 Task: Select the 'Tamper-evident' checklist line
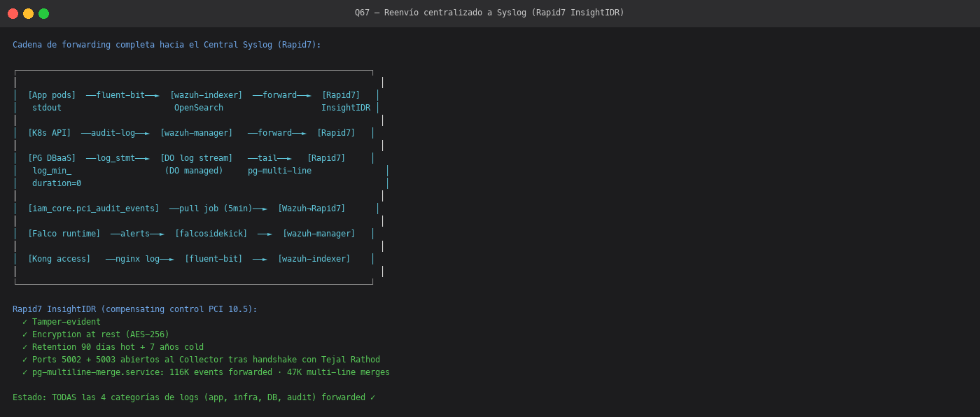[x=62, y=322]
